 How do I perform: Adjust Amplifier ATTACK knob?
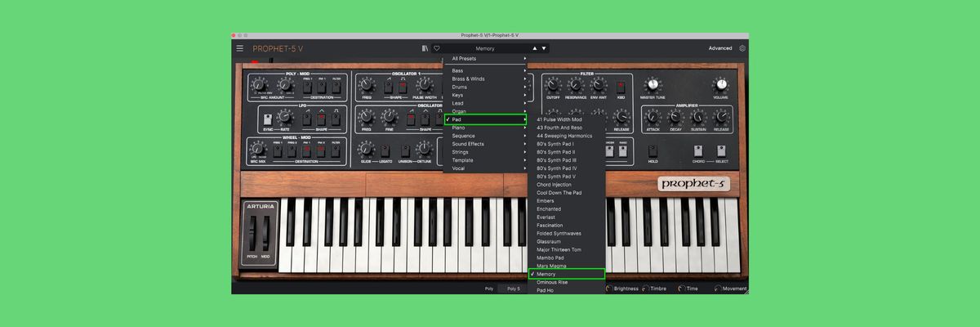(653, 117)
